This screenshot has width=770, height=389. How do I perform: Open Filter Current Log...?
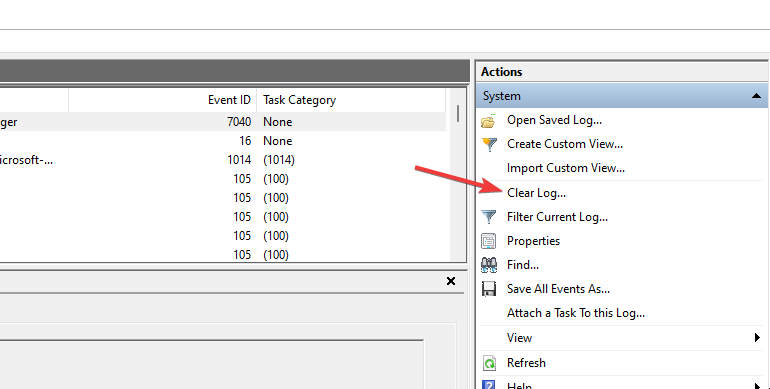[x=557, y=217]
